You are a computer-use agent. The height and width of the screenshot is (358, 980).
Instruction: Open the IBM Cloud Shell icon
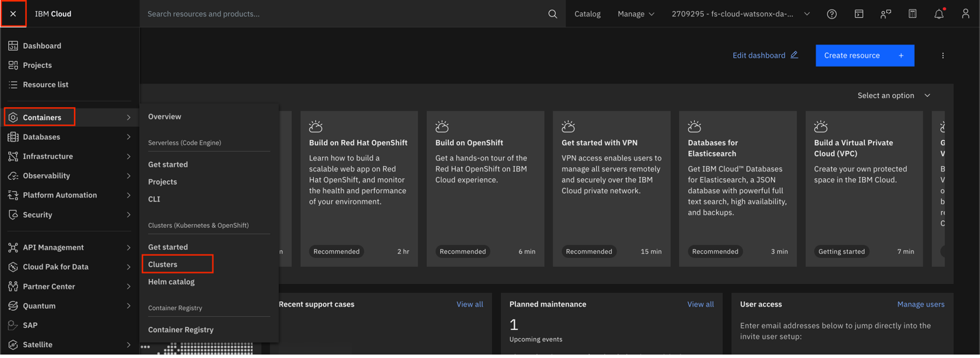coord(859,14)
